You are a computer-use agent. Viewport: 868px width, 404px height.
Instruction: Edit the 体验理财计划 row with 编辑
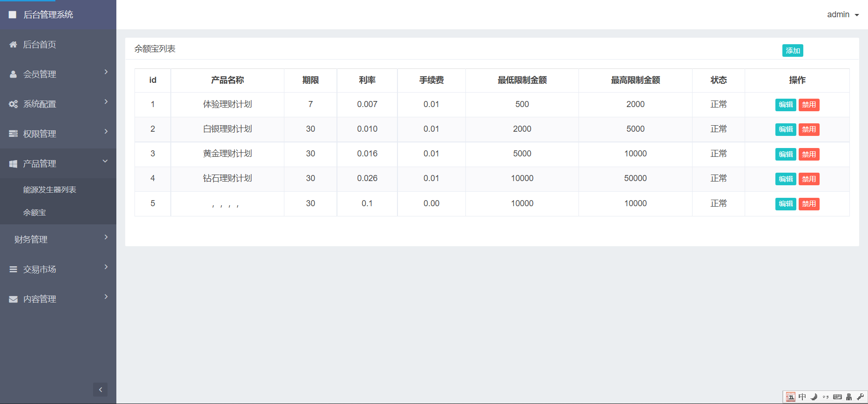(x=786, y=105)
